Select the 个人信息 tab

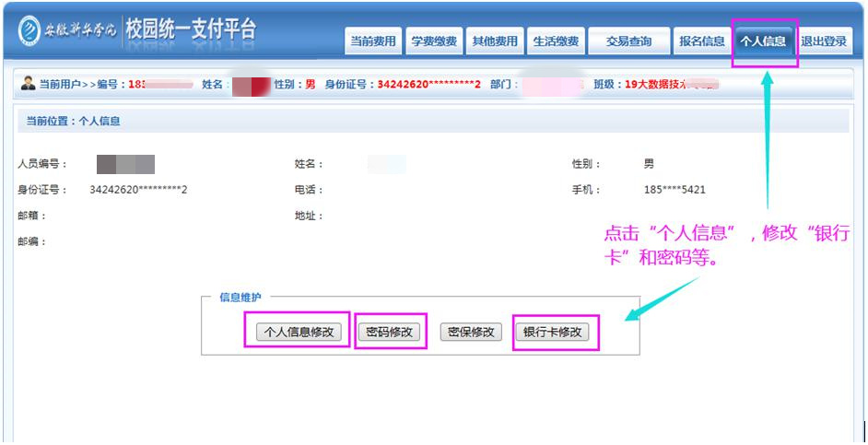click(x=763, y=41)
